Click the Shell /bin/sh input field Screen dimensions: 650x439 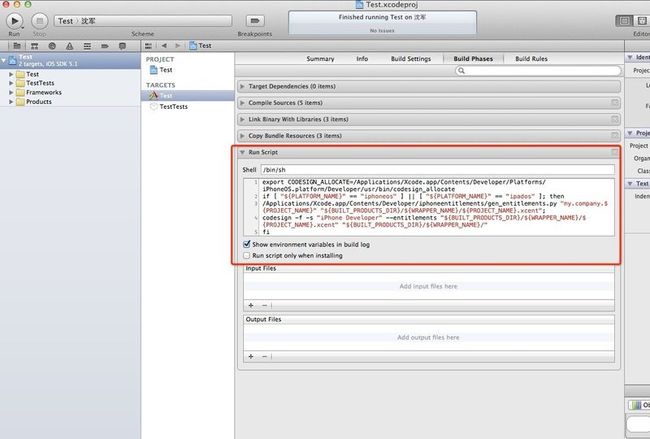pos(438,170)
